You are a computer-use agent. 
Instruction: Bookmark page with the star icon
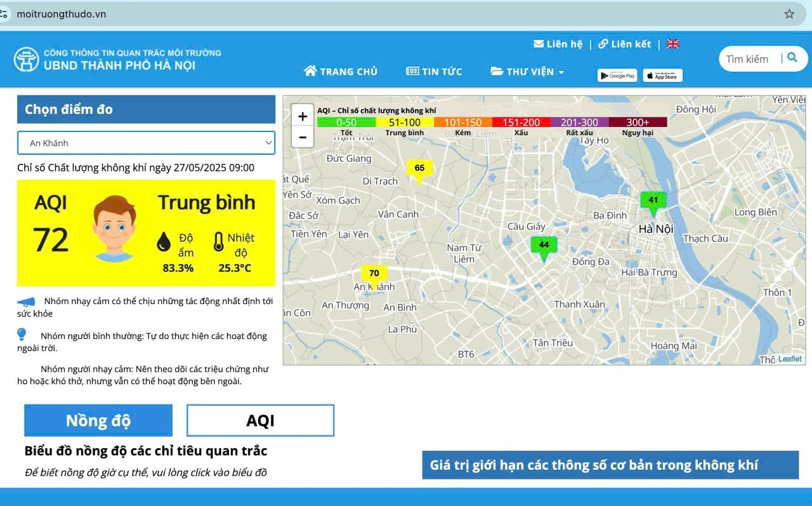coord(789,14)
